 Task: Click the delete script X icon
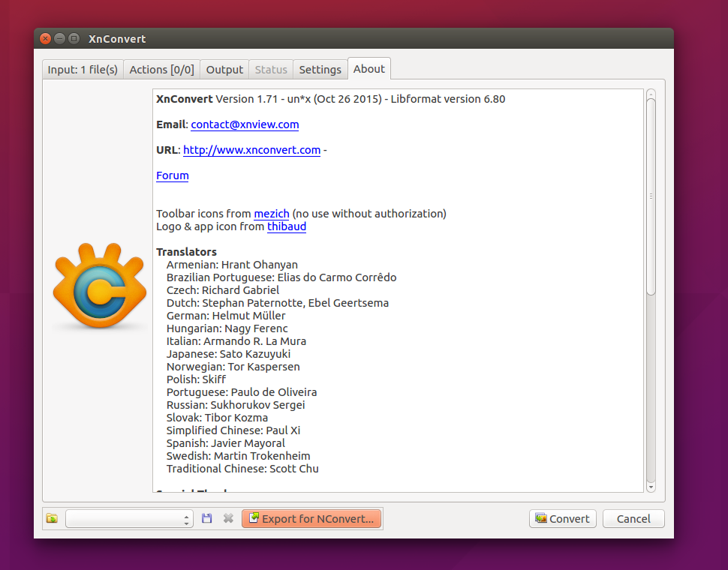pos(228,518)
